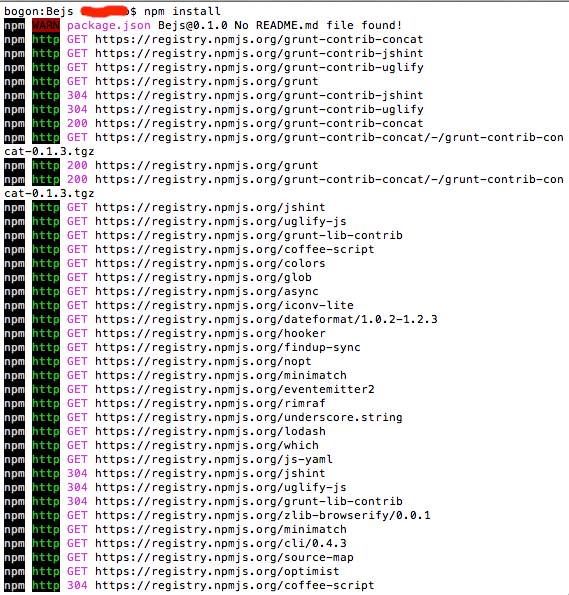Viewport: 569px width, 595px height.
Task: Click the zlib-browserify/0.0.1 URL
Action: [x=263, y=515]
